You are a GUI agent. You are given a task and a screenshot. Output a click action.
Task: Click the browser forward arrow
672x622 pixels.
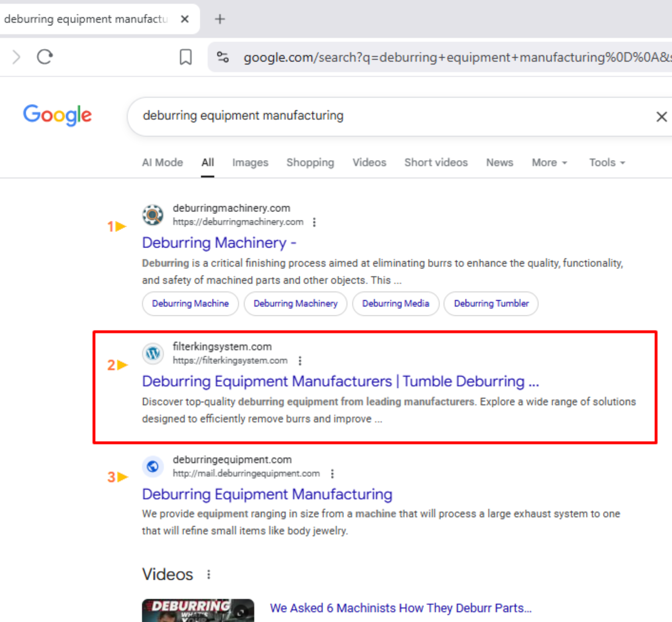point(16,56)
